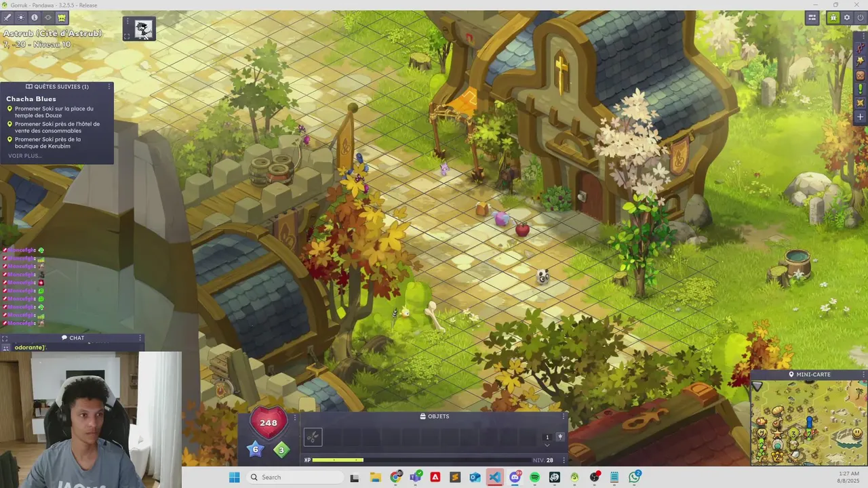The width and height of the screenshot is (868, 488).
Task: Open the gold shuriken star shortcut icon
Action: [861, 103]
